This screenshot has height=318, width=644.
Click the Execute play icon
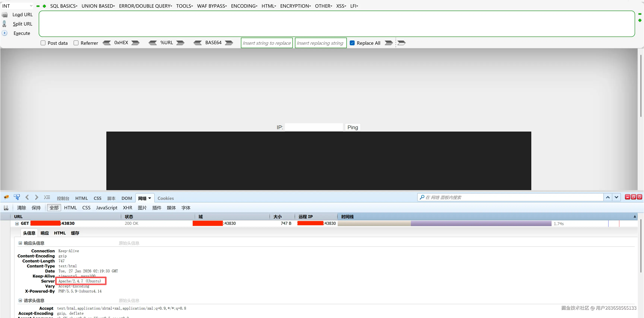pos(4,33)
